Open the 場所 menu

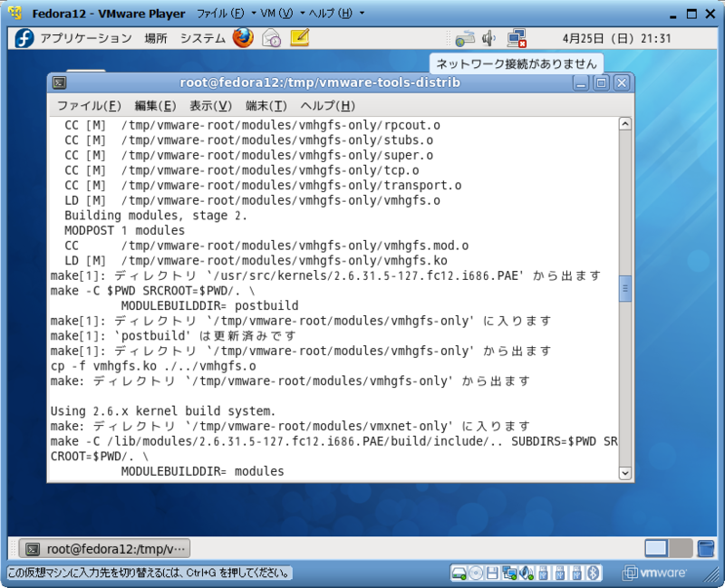point(156,38)
